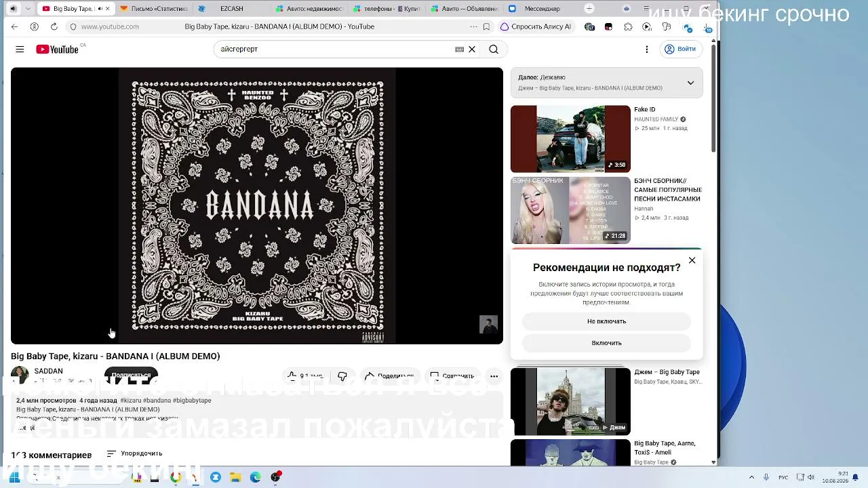Open File Explorer from the taskbar
Image resolution: width=868 pixels, height=488 pixels.
[x=235, y=477]
